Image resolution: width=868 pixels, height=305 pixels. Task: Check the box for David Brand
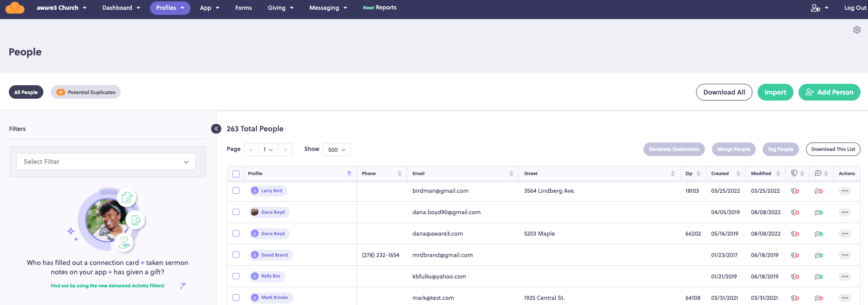(236, 255)
